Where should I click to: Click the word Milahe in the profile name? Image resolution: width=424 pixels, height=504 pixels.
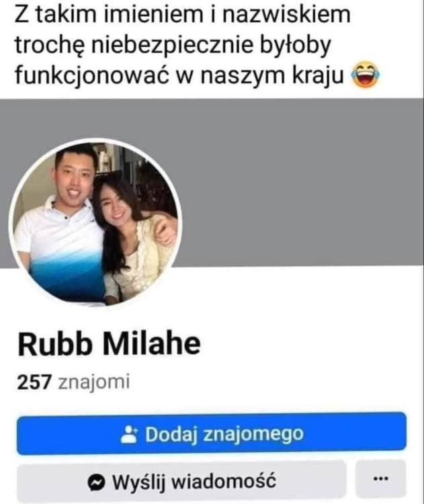[152, 344]
